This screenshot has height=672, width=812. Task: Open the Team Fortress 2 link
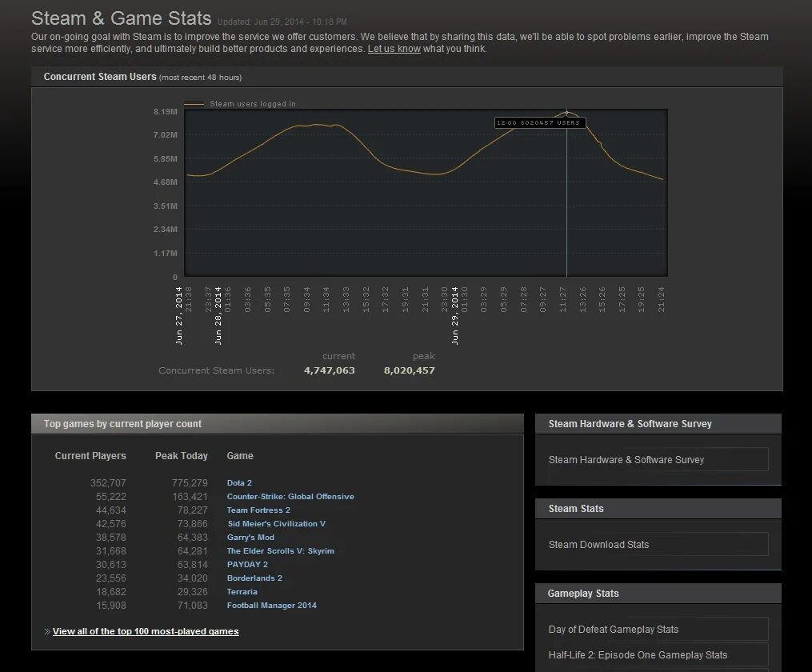[258, 510]
